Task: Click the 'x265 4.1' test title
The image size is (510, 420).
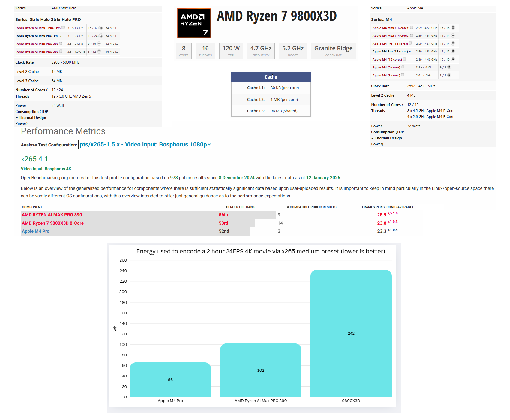Action: (x=34, y=159)
